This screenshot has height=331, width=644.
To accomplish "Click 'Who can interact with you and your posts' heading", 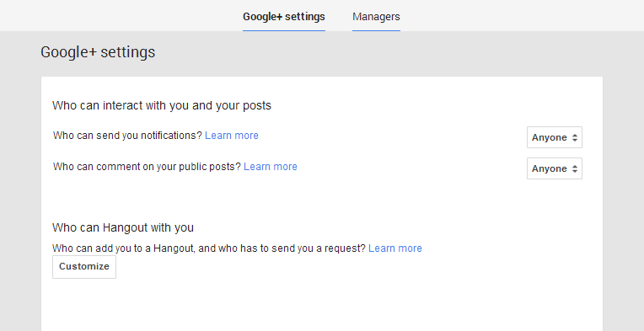I will tap(162, 105).
